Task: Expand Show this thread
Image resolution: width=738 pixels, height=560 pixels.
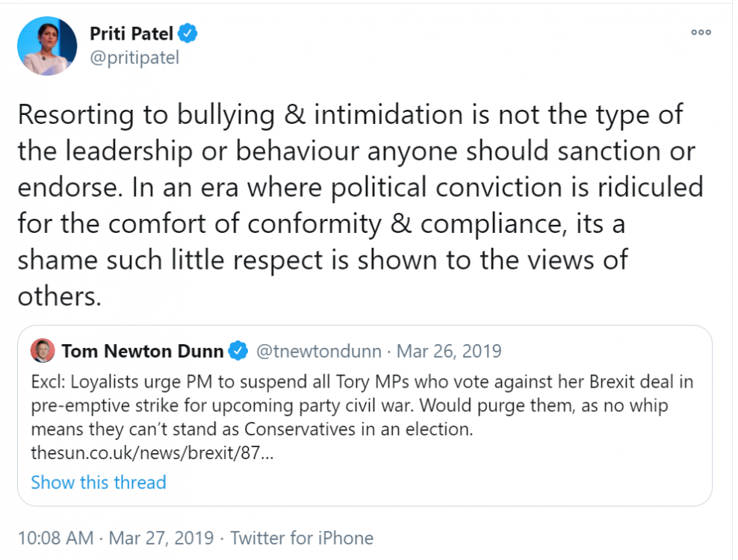Action: [99, 482]
